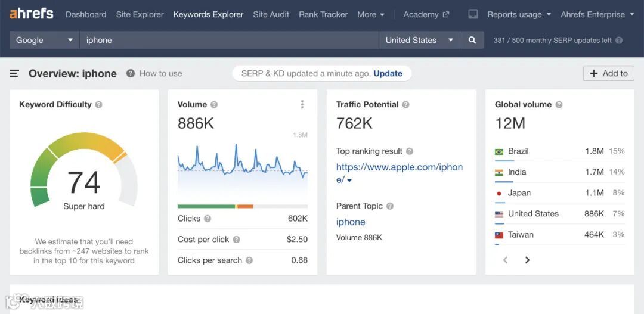Screen dimensions: 644x314
Task: Click the Overview: iphone heading
Action: tap(73, 74)
